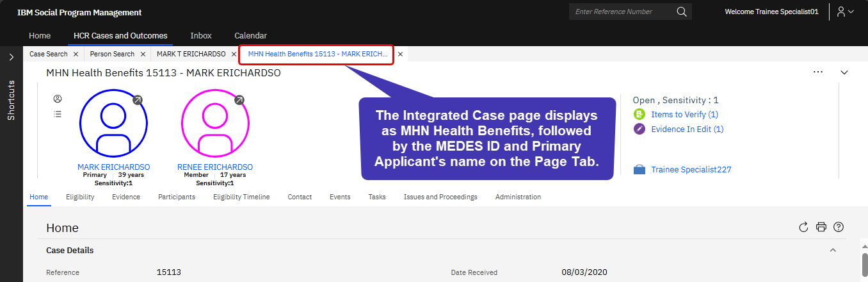The width and height of the screenshot is (868, 282).
Task: Close the MARK T ERICHARDSO tab
Action: pyautogui.click(x=234, y=54)
